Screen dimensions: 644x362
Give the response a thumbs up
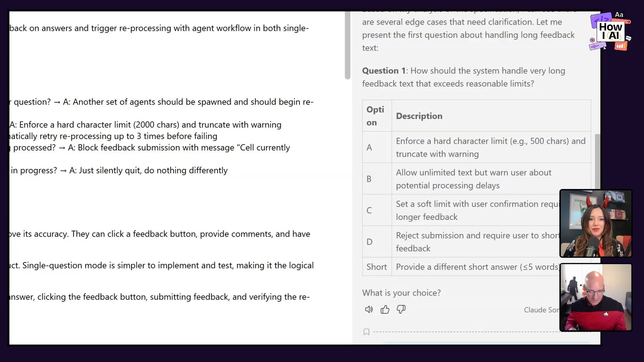[385, 309]
